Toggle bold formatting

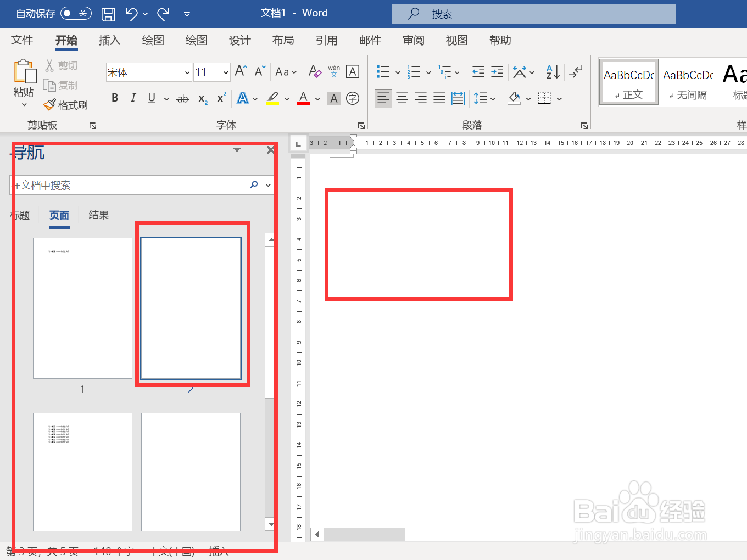point(115,98)
